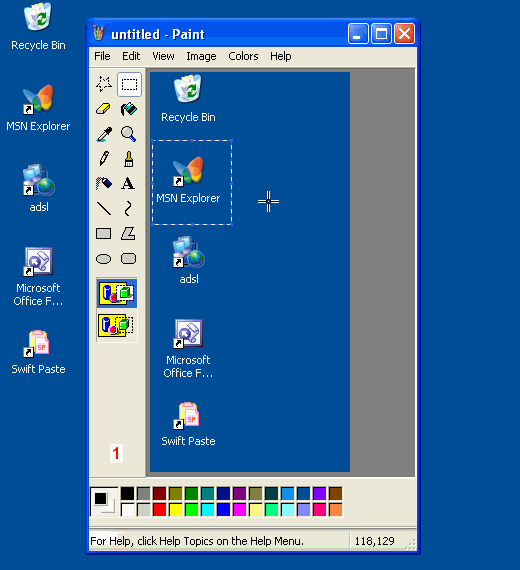520x570 pixels.
Task: Enable opaque selection mode option
Action: tap(117, 293)
